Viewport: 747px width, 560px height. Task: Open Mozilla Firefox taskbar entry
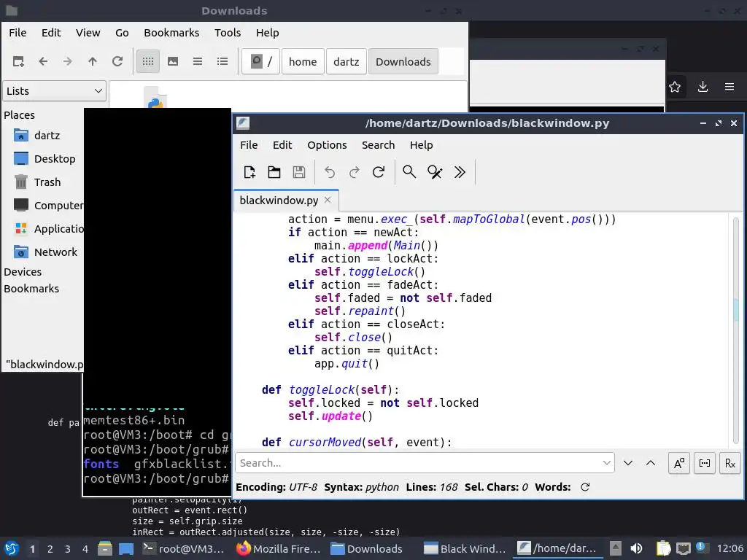[x=279, y=548]
